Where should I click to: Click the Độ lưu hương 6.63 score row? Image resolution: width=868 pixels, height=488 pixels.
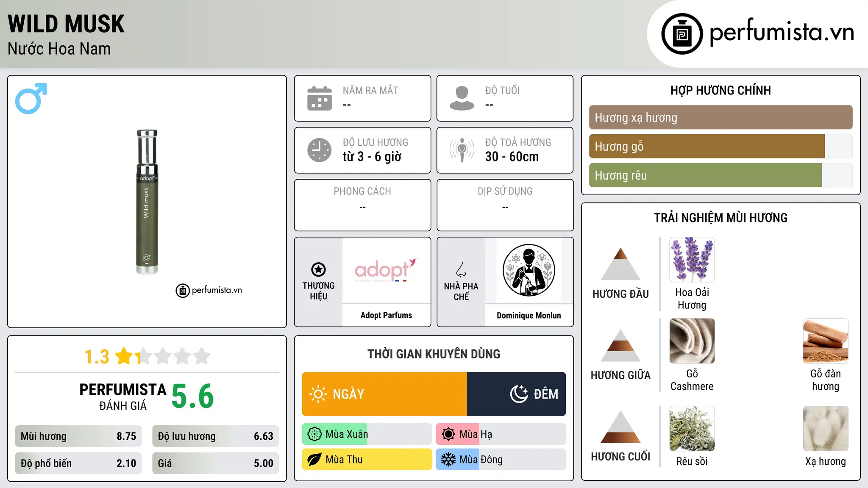point(215,436)
